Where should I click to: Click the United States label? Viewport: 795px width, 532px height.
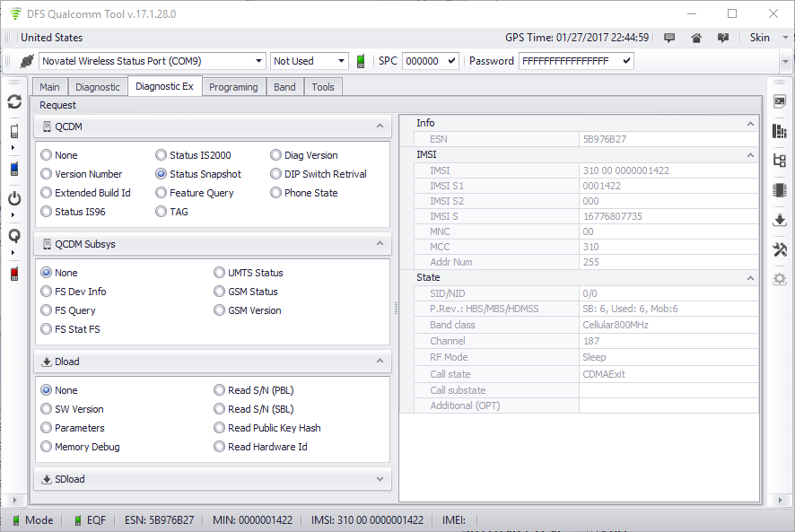coord(51,38)
